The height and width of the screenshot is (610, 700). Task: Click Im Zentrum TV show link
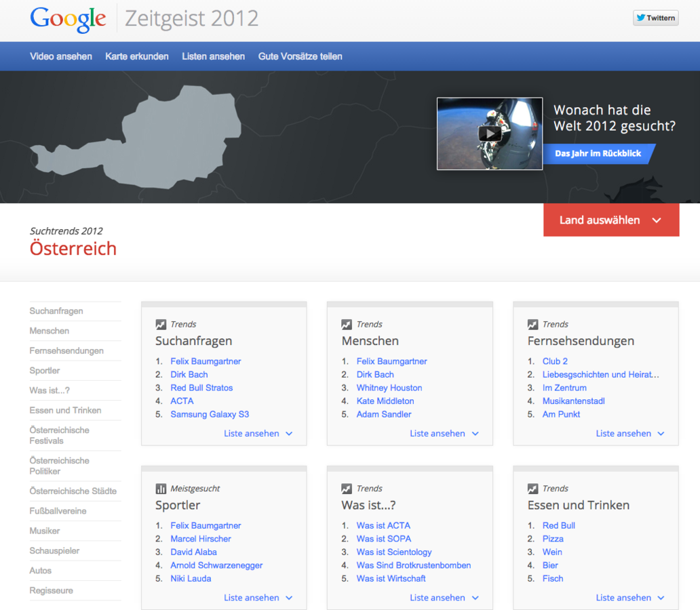coord(564,388)
